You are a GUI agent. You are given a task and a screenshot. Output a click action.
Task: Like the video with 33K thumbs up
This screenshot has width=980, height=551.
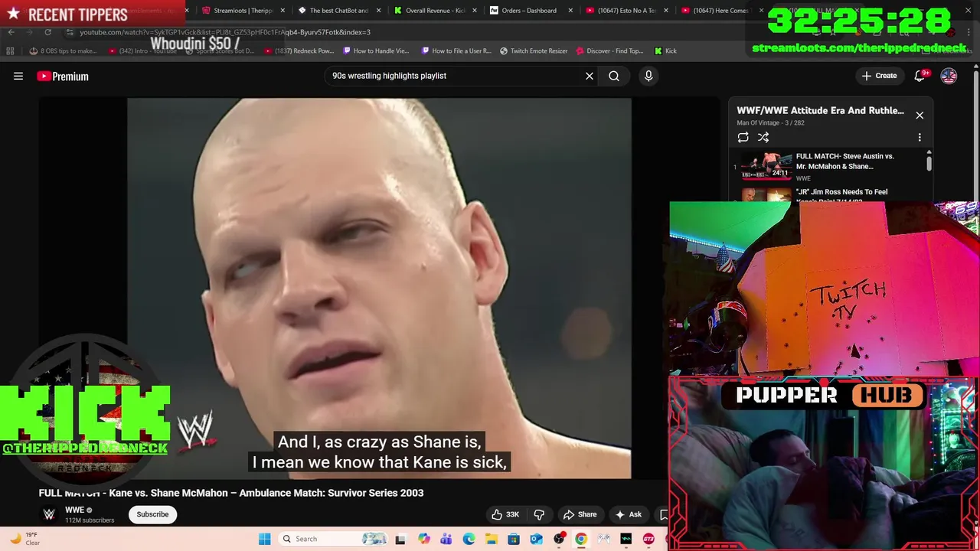[505, 514]
